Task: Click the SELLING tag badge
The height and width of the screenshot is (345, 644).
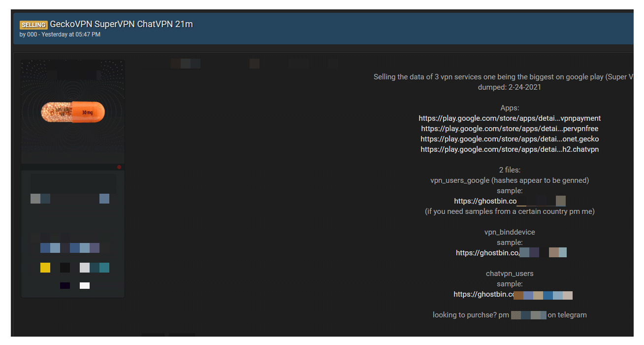Action: click(x=33, y=25)
